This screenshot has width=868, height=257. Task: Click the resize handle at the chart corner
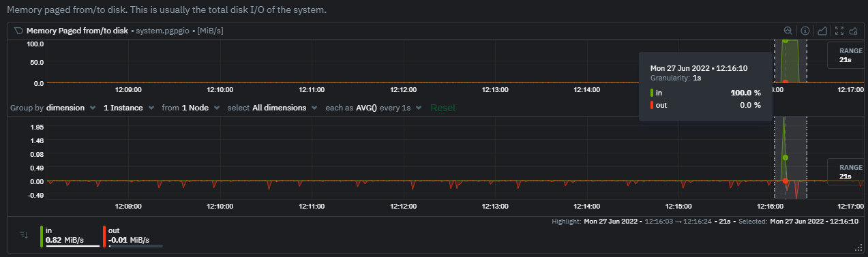click(x=860, y=248)
